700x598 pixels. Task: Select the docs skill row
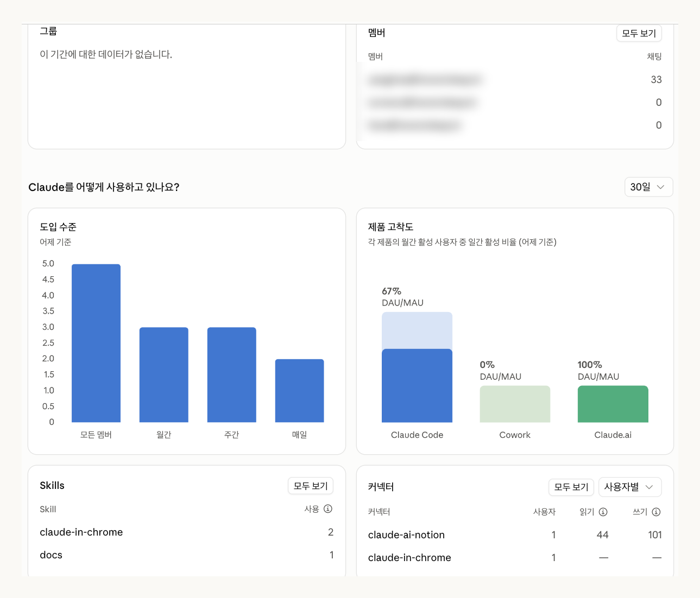coord(186,555)
